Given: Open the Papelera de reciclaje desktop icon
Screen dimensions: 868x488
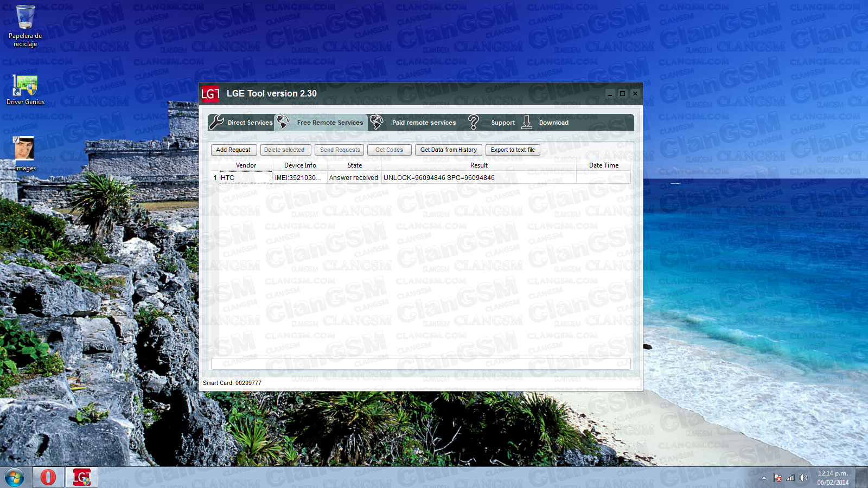Looking at the screenshot, I should 25,26.
